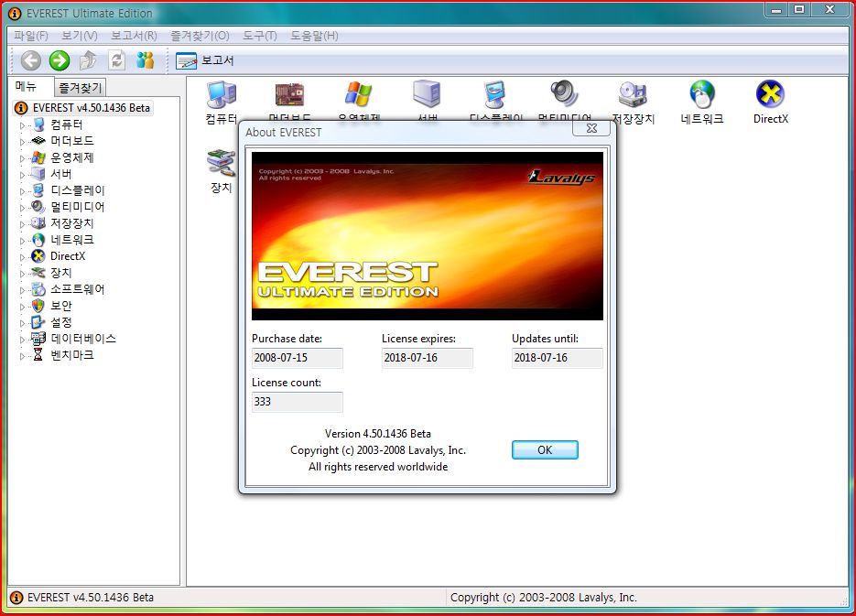Viewport: 856px width, 616px height.
Task: Expand the 디스플레이 tree node arrow
Action: pyautogui.click(x=22, y=191)
